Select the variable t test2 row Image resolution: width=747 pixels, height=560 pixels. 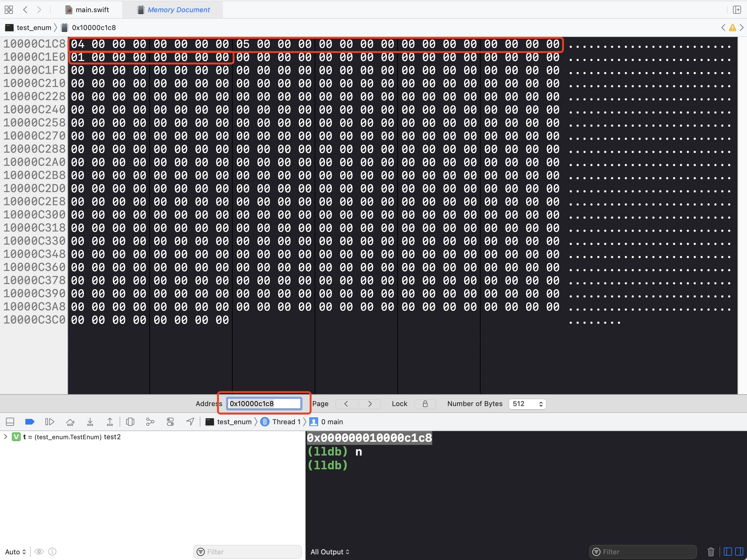(153, 437)
